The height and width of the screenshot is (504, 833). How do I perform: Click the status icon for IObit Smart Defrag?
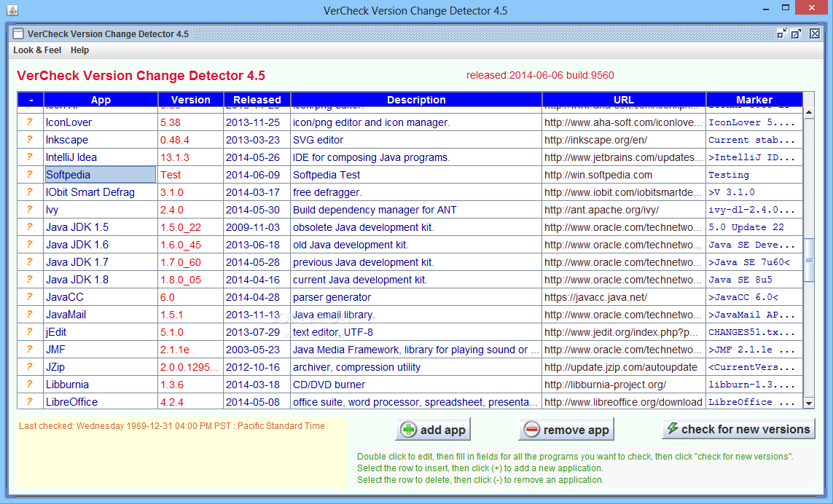click(30, 192)
